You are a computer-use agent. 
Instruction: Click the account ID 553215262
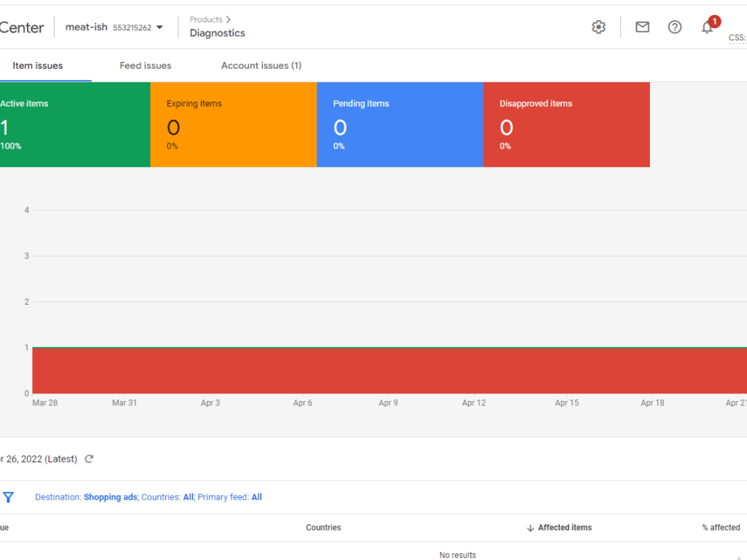132,28
